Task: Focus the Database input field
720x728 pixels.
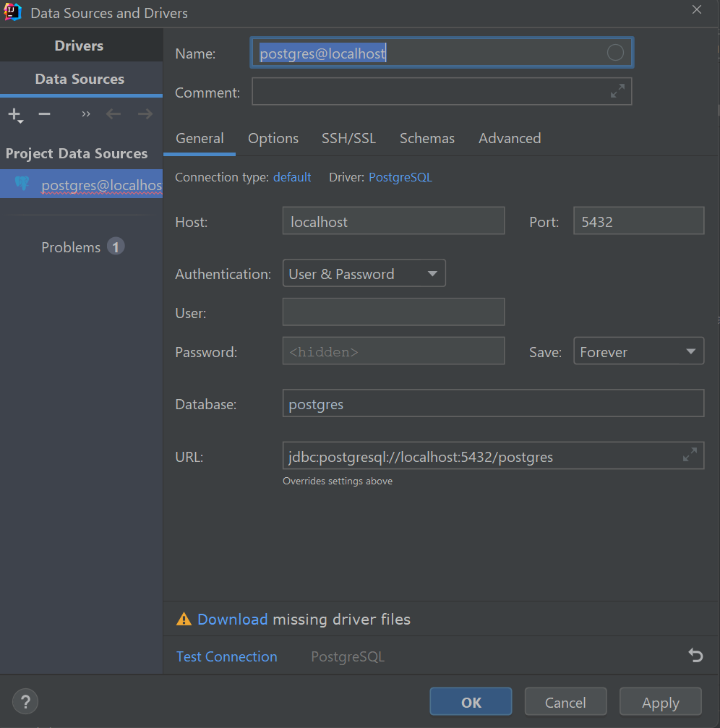Action: pos(493,403)
